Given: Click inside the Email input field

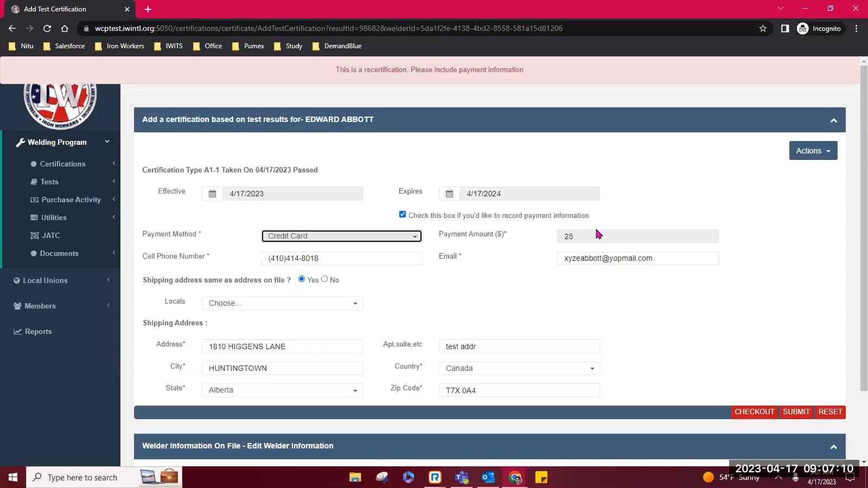Looking at the screenshot, I should [637, 258].
